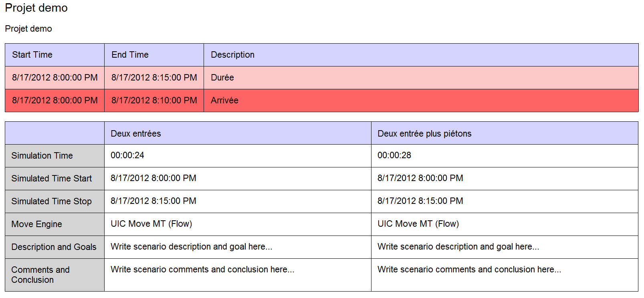The width and height of the screenshot is (644, 298).
Task: Click the Description column header
Action: point(232,55)
